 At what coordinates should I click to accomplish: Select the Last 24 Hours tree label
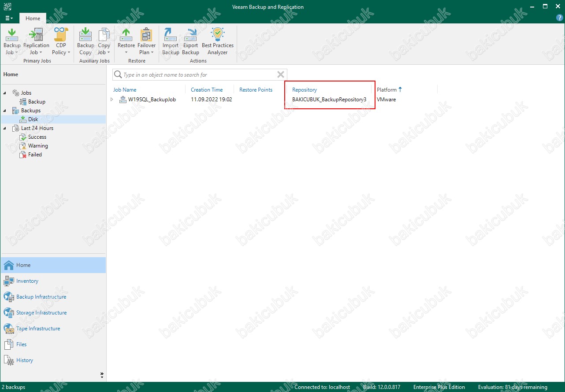click(x=37, y=128)
